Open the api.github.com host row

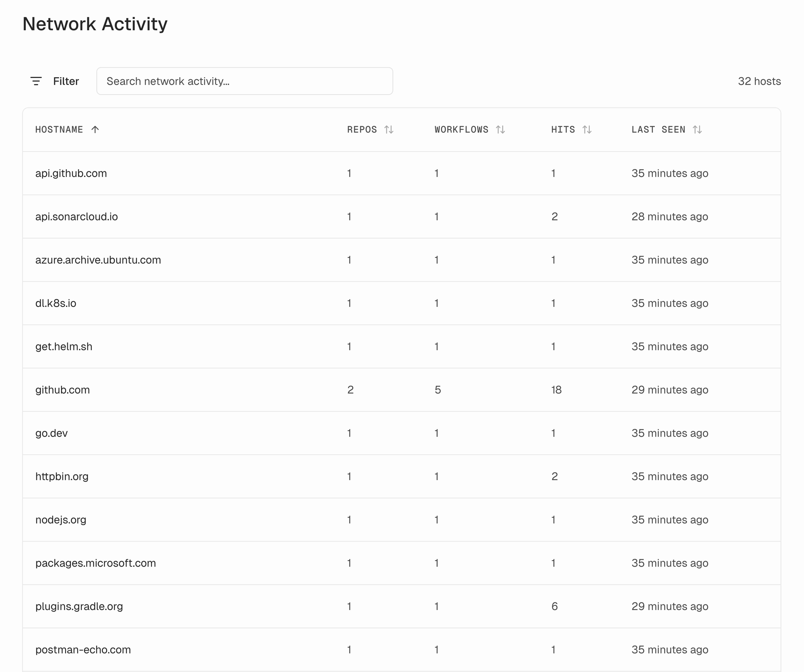(x=71, y=173)
